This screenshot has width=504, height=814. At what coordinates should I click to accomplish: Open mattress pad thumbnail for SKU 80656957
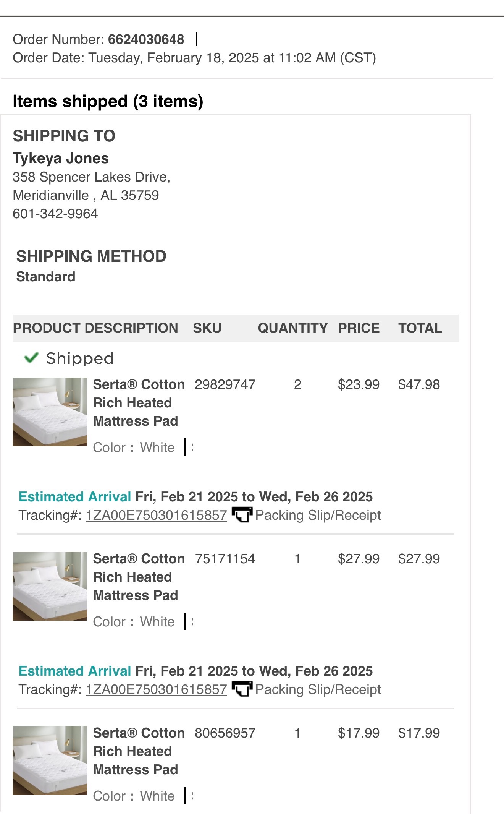click(x=50, y=760)
